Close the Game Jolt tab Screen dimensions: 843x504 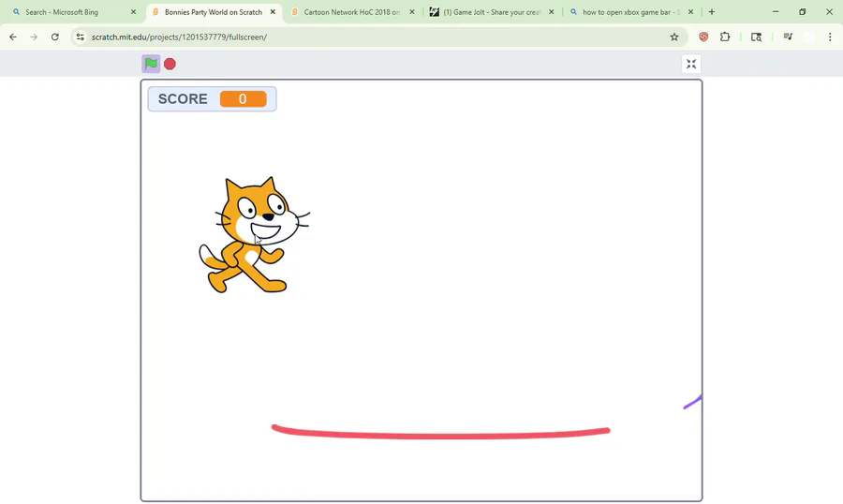pyautogui.click(x=551, y=12)
